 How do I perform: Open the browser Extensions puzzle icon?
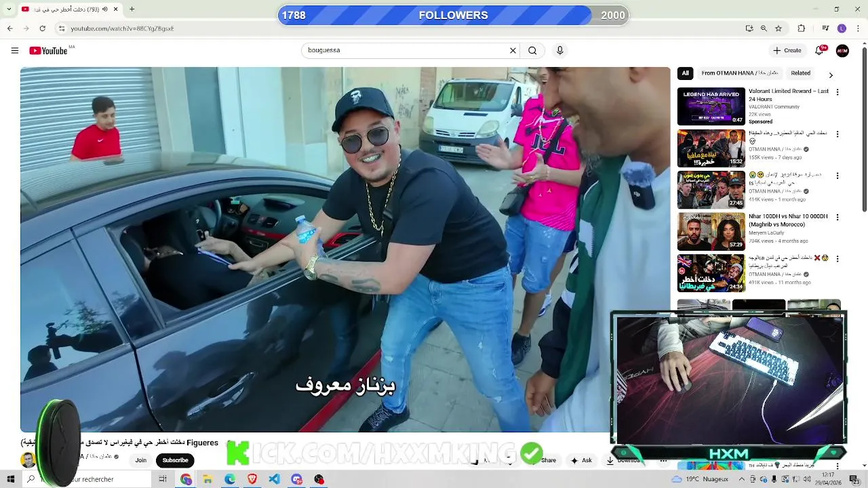point(802,28)
